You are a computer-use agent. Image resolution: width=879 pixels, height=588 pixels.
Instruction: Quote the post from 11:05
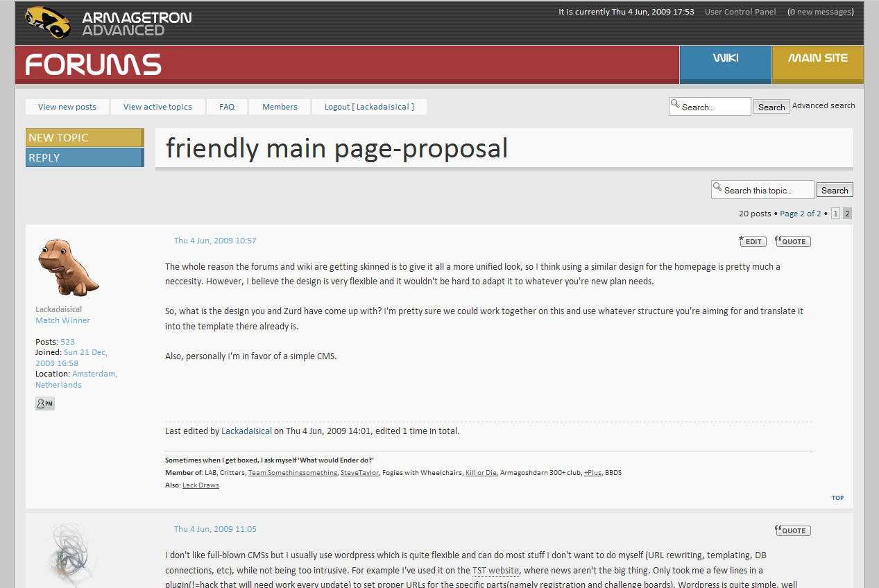[x=793, y=530]
